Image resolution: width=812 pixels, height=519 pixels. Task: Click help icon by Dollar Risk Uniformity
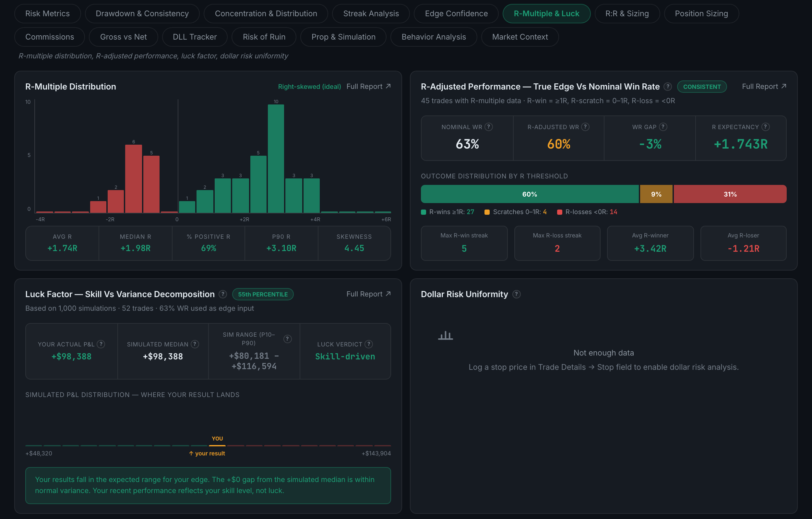pos(516,294)
